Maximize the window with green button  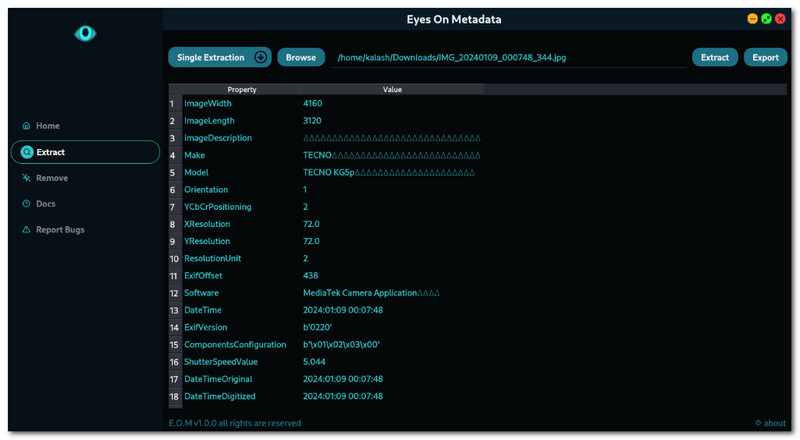[766, 19]
